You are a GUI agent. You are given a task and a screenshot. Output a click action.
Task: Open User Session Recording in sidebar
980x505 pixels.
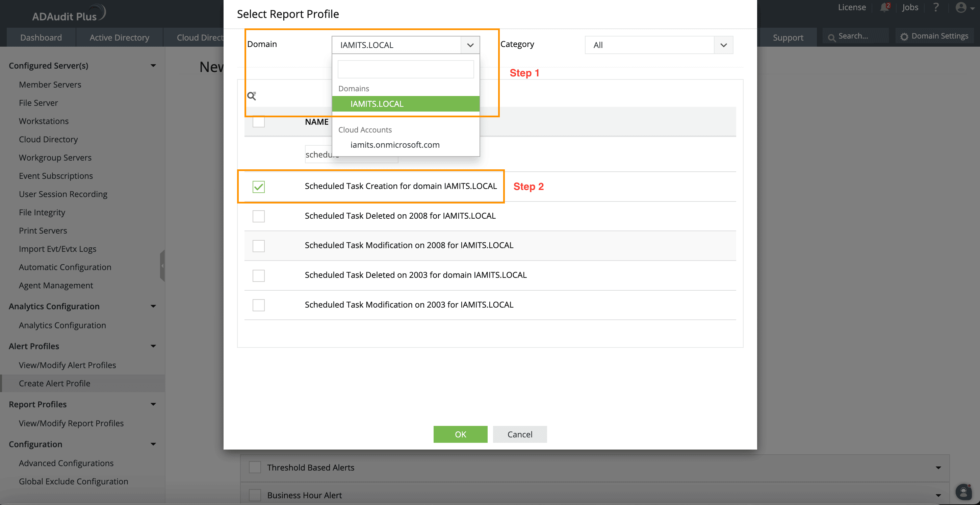63,194
